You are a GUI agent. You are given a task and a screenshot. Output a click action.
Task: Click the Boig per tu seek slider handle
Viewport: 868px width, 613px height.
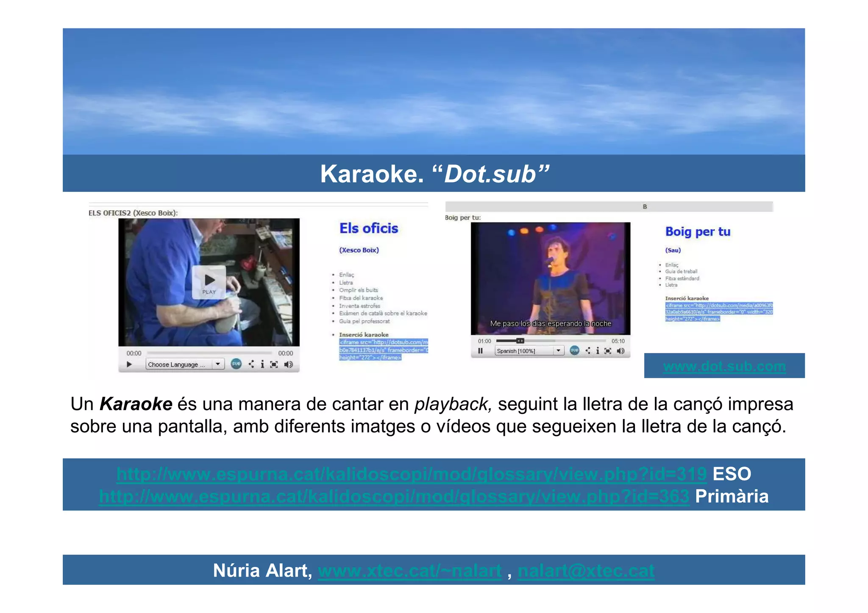click(x=520, y=341)
